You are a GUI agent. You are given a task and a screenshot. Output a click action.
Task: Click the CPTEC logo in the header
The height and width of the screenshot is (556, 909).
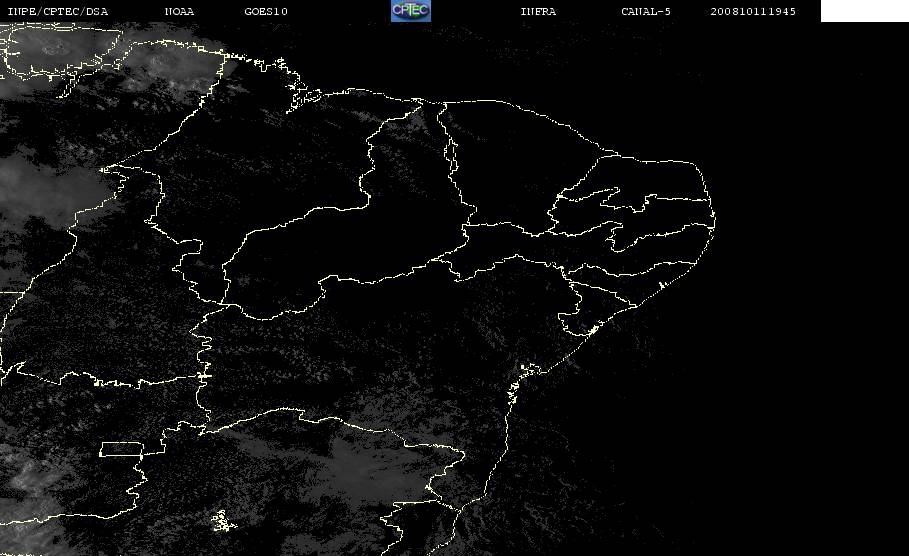click(411, 10)
